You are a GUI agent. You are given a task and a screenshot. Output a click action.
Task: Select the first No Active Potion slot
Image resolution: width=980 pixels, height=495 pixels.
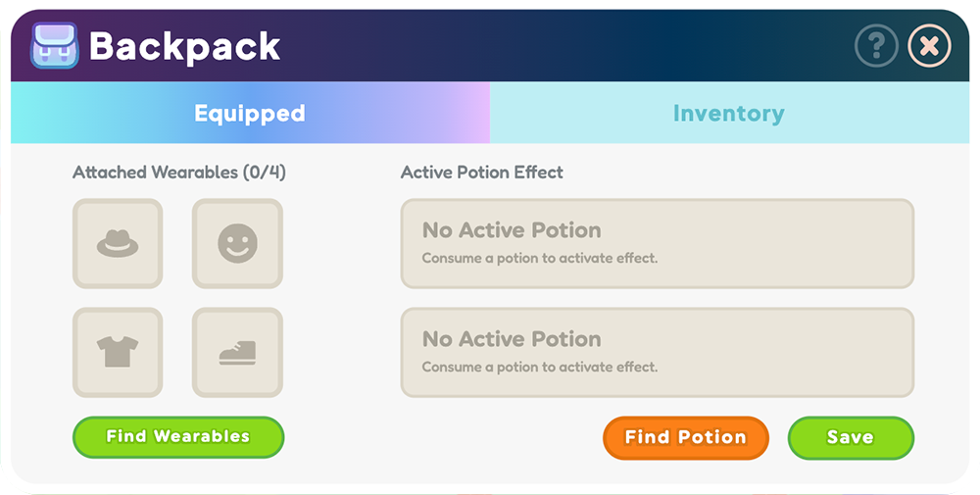(658, 244)
